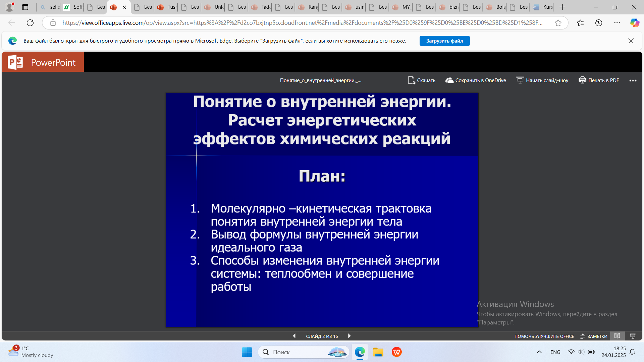Image resolution: width=644 pixels, height=362 pixels.
Task: Go to previous slide arrow
Action: (x=294, y=336)
